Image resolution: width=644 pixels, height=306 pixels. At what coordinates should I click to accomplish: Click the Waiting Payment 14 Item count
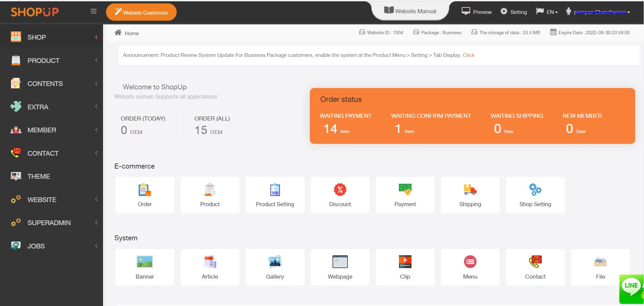336,129
